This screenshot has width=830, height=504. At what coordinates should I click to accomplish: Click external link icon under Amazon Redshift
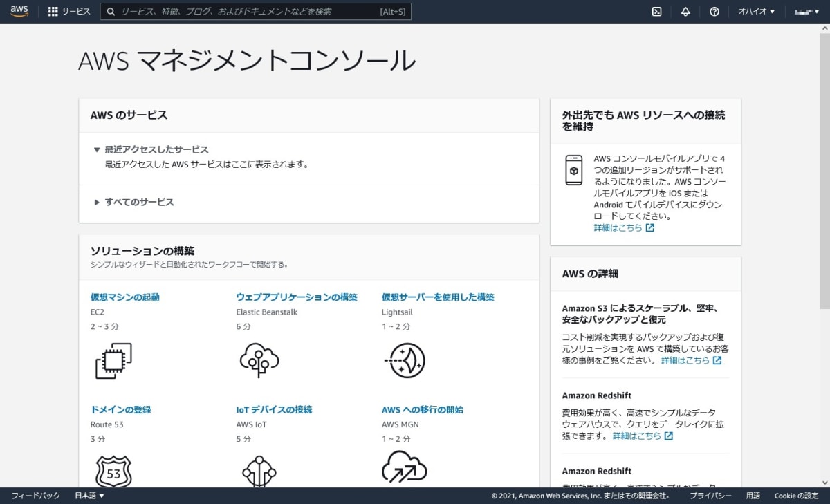pyautogui.click(x=668, y=436)
